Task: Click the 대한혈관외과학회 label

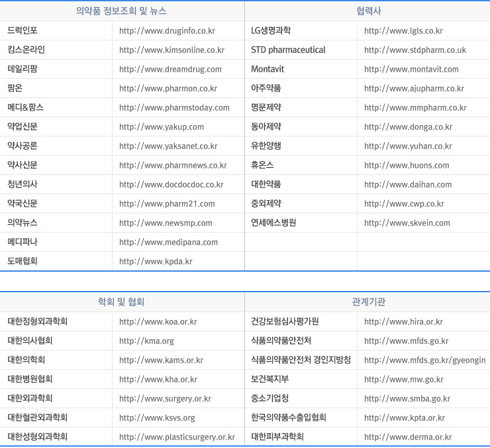Action: point(38,418)
